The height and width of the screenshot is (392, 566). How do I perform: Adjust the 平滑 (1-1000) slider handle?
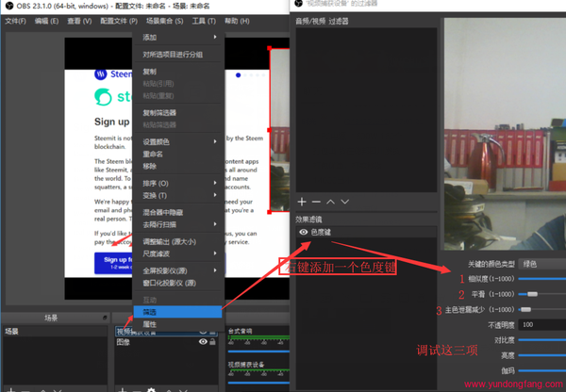[x=533, y=294]
